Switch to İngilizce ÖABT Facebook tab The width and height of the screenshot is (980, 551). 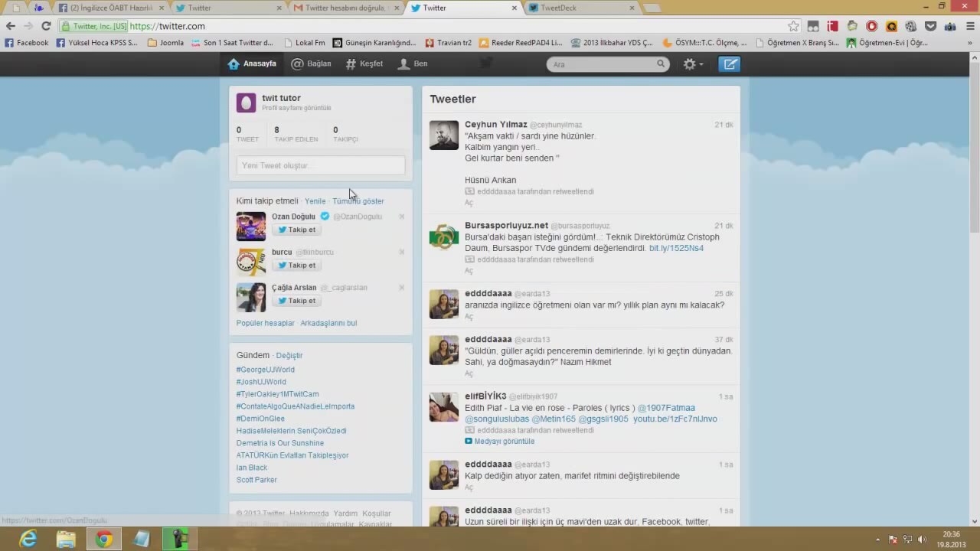coord(109,8)
